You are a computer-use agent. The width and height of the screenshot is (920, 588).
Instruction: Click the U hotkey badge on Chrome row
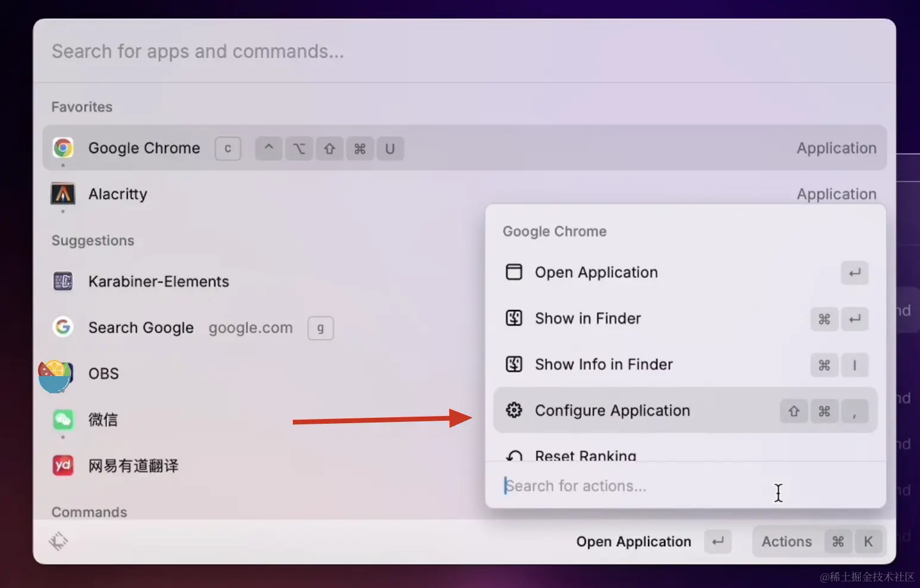pos(390,149)
